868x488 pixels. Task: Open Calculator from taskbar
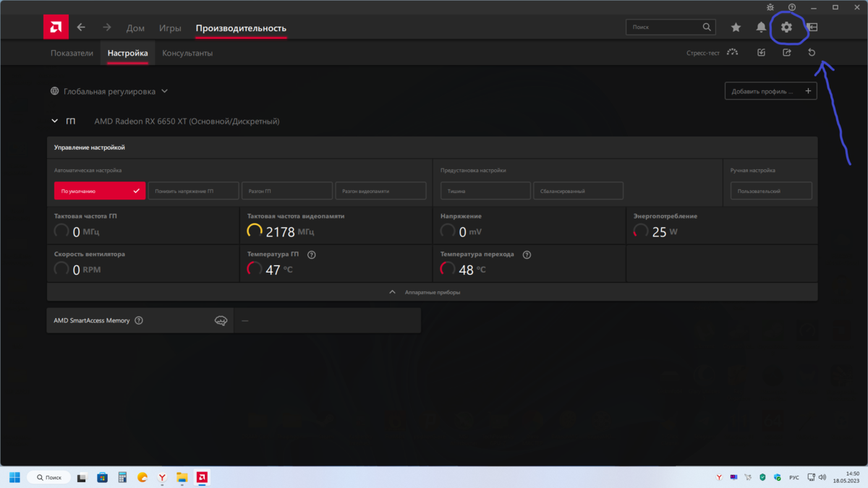pos(122,477)
